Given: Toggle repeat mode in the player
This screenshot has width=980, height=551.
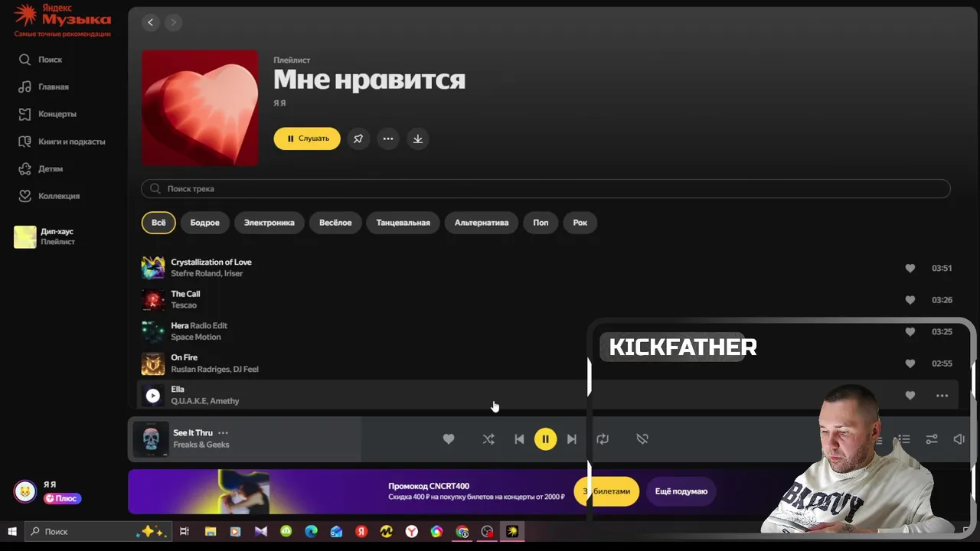Looking at the screenshot, I should (603, 439).
